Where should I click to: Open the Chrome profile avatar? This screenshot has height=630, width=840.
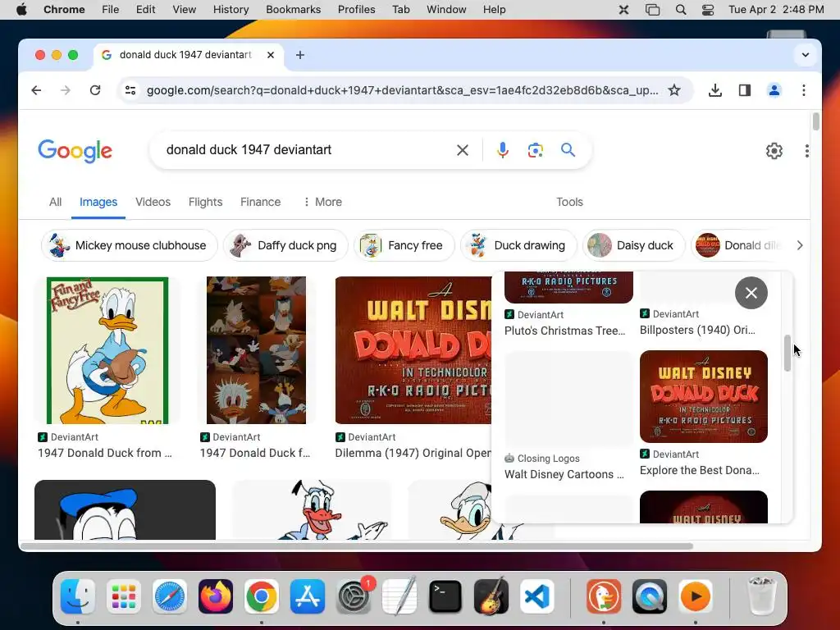tap(774, 90)
